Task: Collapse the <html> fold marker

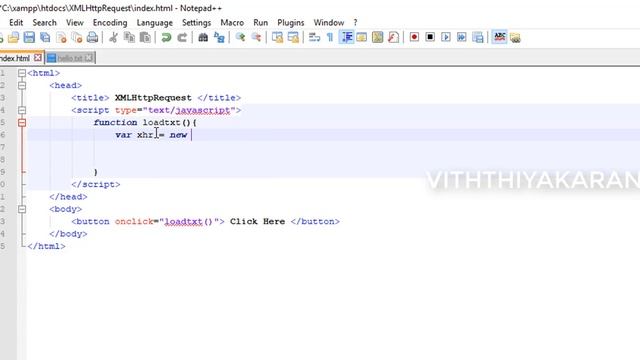Action: coord(22,73)
